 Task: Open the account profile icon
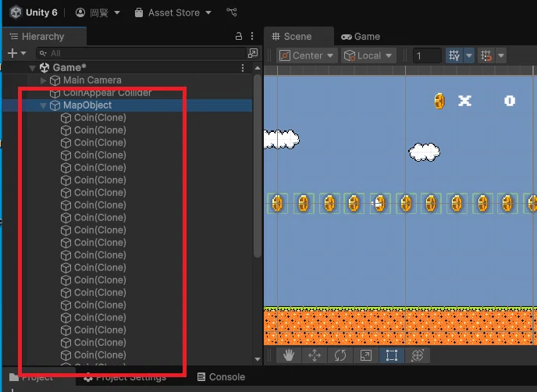[x=80, y=12]
